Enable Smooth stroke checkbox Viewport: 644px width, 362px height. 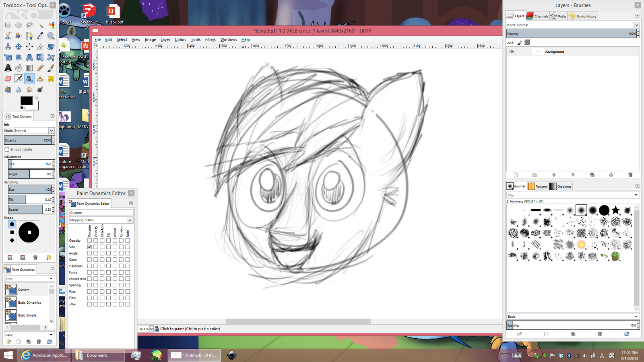(7, 149)
